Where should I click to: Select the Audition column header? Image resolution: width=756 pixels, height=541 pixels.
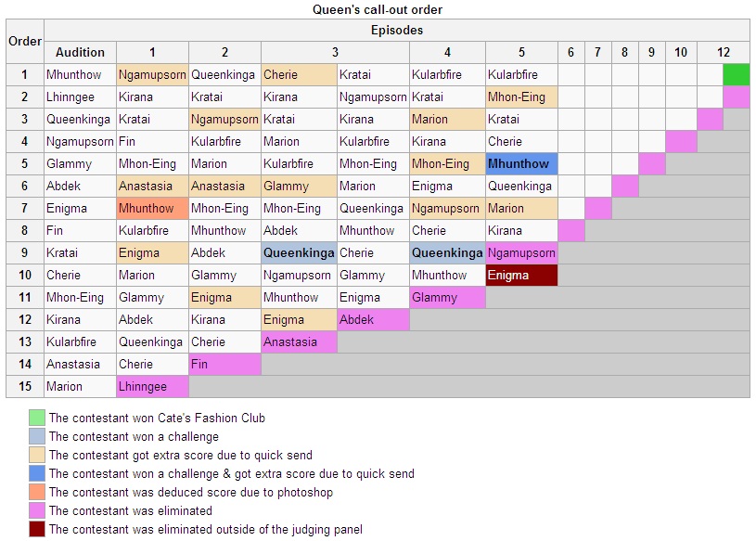point(80,52)
